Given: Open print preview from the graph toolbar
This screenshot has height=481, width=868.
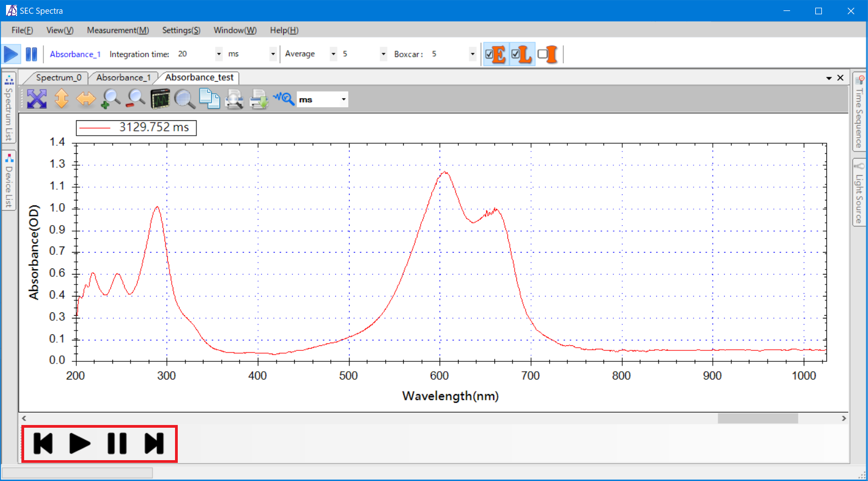Looking at the screenshot, I should [234, 99].
